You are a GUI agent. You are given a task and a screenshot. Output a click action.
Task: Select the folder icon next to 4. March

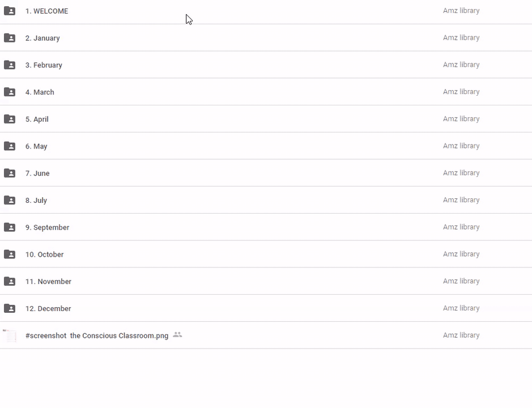click(10, 92)
